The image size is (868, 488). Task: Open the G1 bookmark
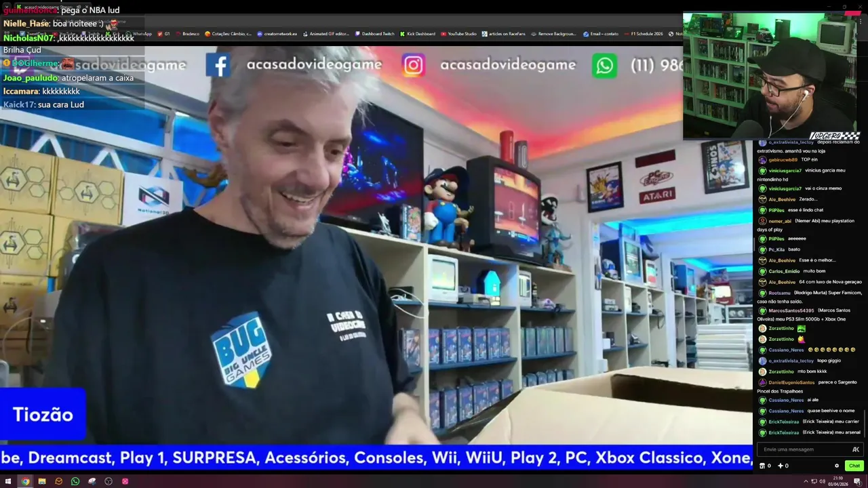pyautogui.click(x=164, y=33)
